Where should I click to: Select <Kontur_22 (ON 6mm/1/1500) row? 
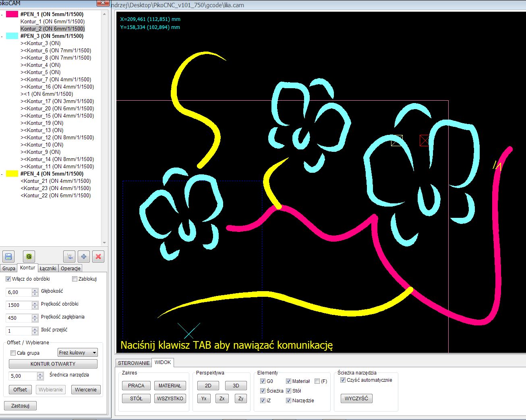[56, 195]
